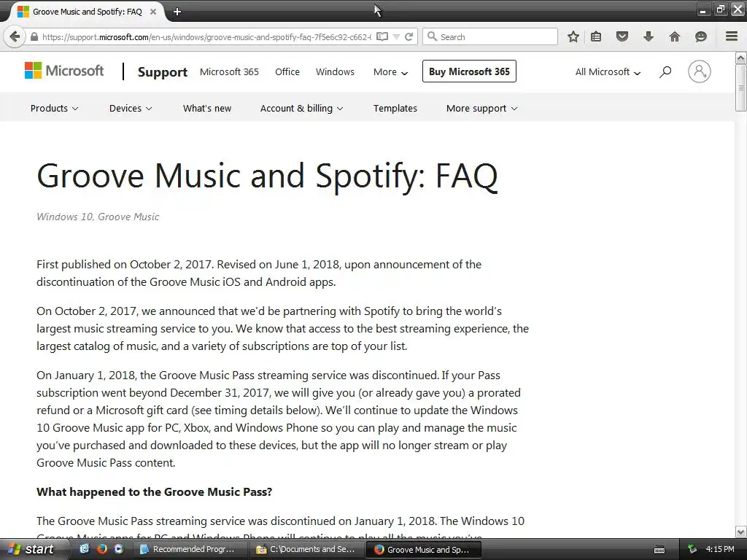747x560 pixels.
Task: Click the vertical scrollbar thumb
Action: pyautogui.click(x=741, y=87)
